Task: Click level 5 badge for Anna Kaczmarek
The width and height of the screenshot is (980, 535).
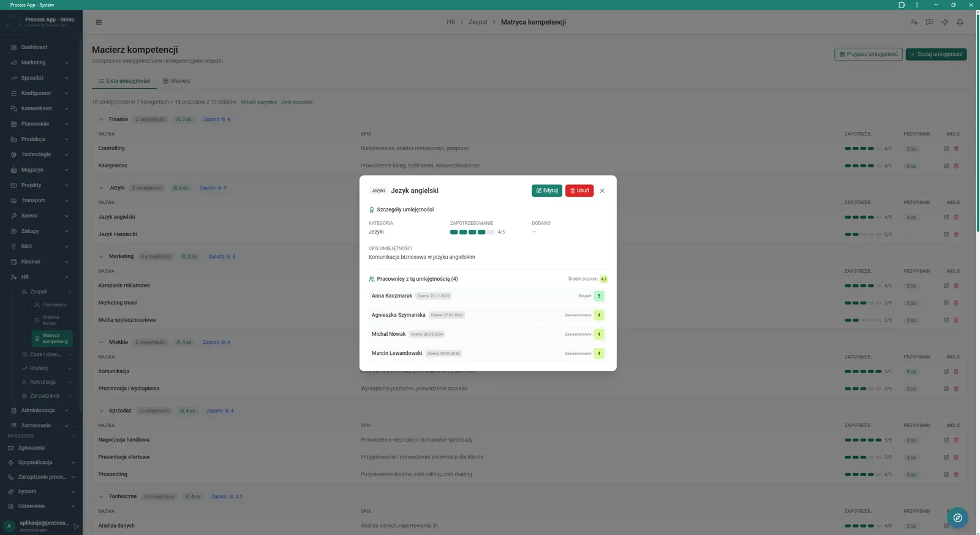Action: point(599,296)
